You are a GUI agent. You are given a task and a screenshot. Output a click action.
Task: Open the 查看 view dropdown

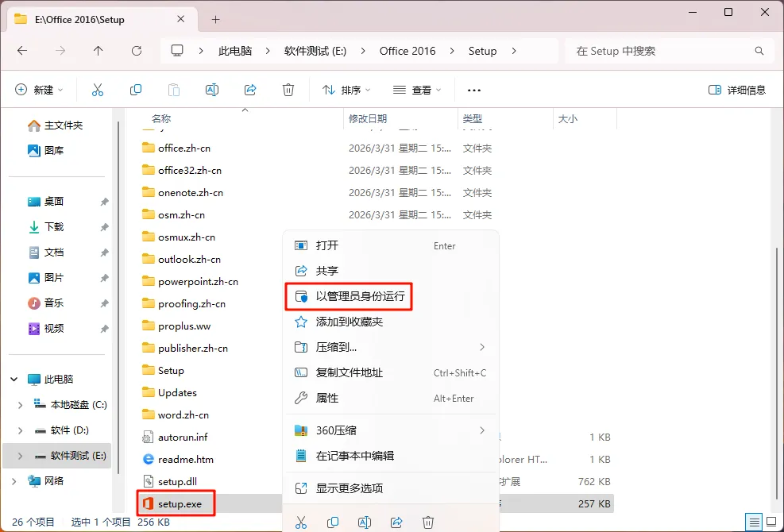(417, 90)
